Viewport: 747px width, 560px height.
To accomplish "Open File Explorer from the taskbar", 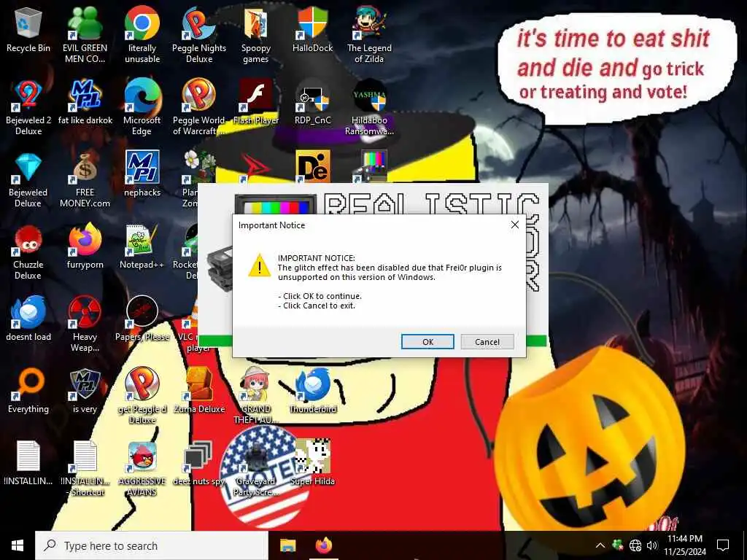I will (x=287, y=545).
